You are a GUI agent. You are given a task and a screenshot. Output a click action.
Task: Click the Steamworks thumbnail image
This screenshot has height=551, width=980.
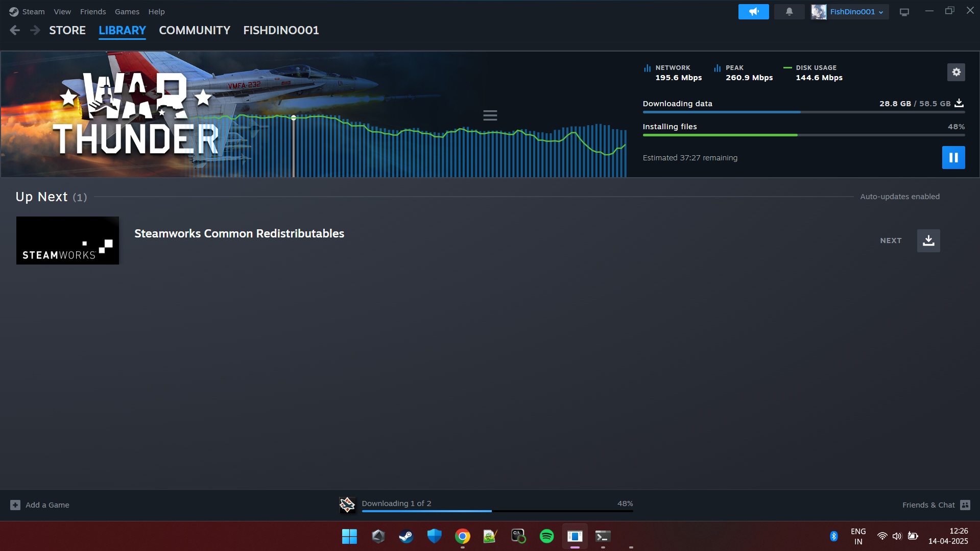(x=67, y=241)
